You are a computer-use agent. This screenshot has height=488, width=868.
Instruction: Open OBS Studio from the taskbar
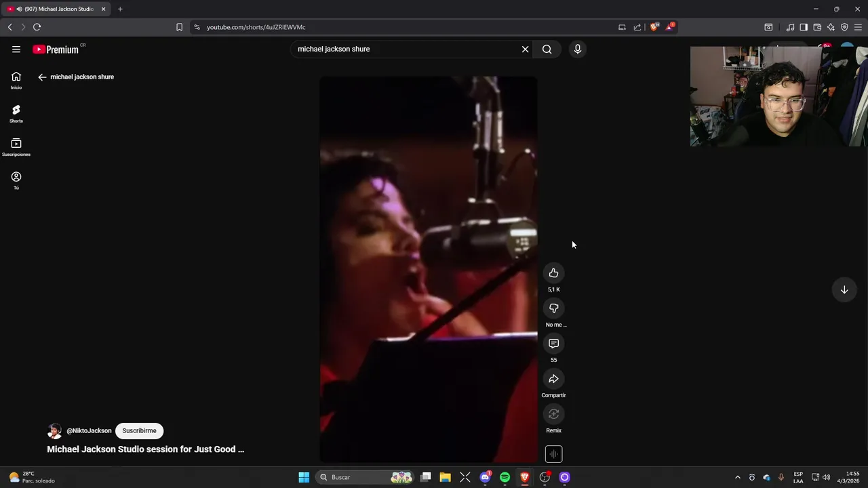(545, 477)
